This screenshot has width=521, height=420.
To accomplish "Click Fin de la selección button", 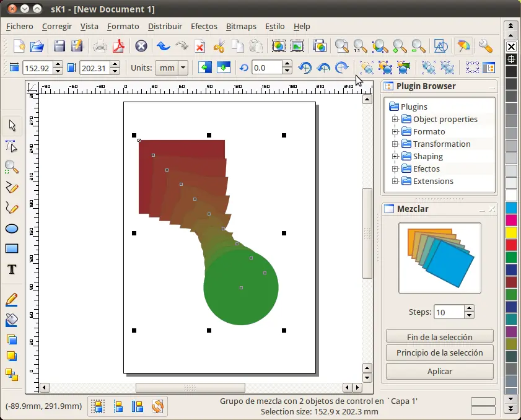I will [439, 337].
